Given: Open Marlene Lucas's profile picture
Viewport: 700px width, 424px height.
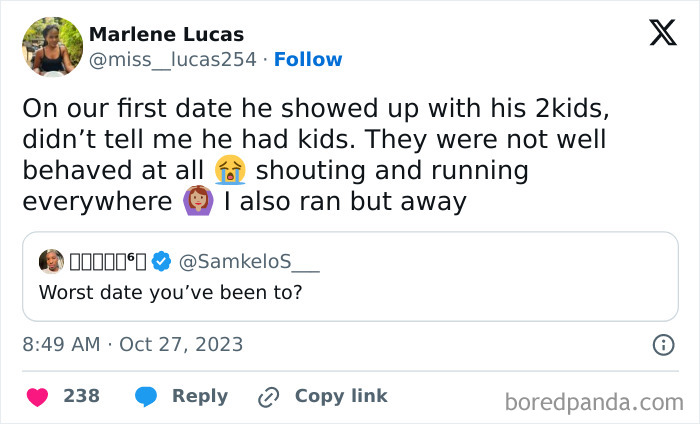Looking at the screenshot, I should [52, 47].
